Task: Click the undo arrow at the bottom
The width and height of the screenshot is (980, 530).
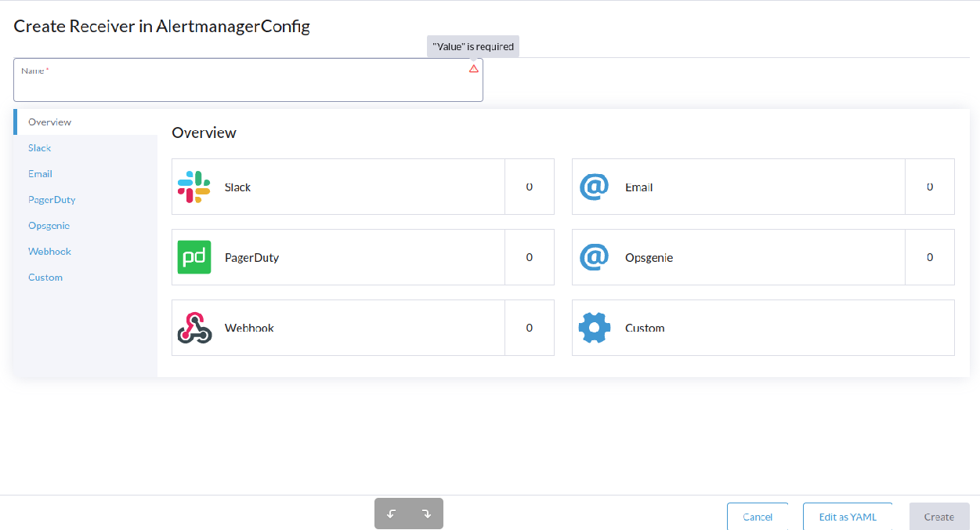Action: click(392, 513)
